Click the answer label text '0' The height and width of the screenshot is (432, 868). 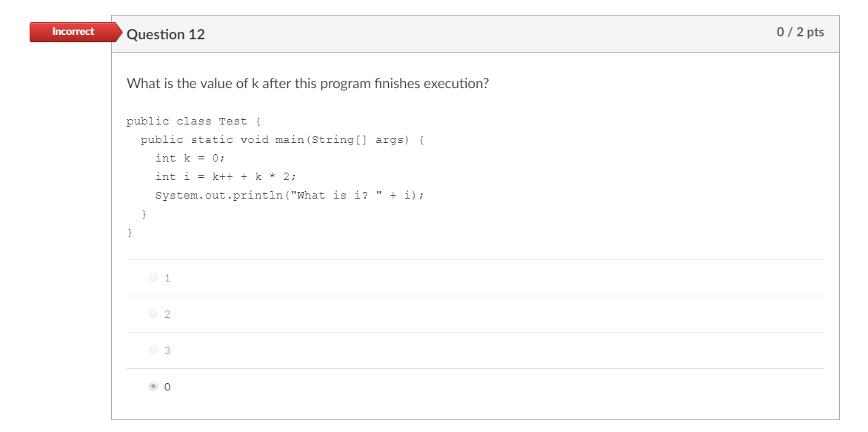[167, 388]
